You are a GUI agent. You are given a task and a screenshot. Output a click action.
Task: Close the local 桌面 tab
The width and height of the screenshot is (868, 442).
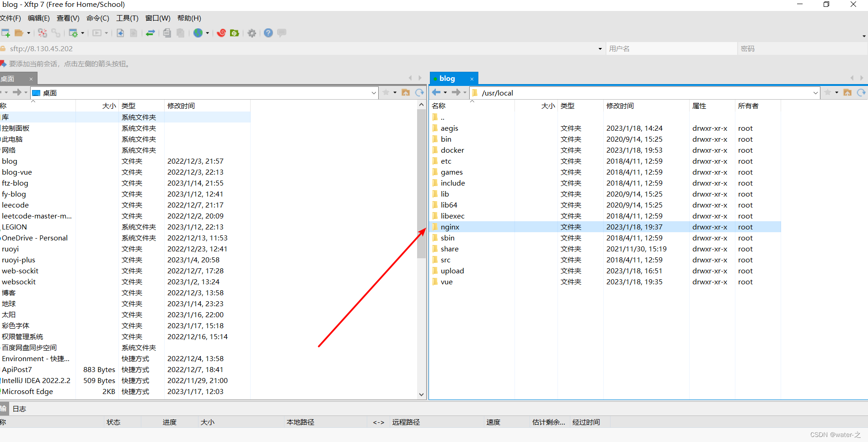click(31, 79)
